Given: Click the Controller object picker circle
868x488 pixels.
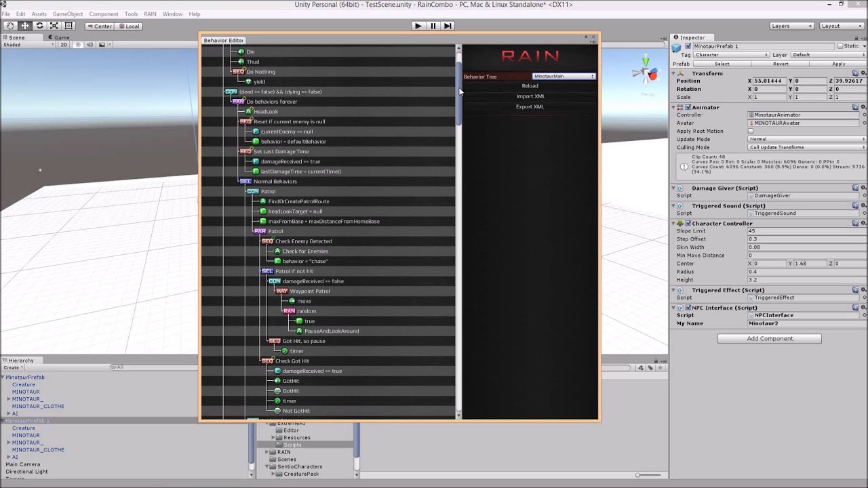Looking at the screenshot, I should pos(864,115).
